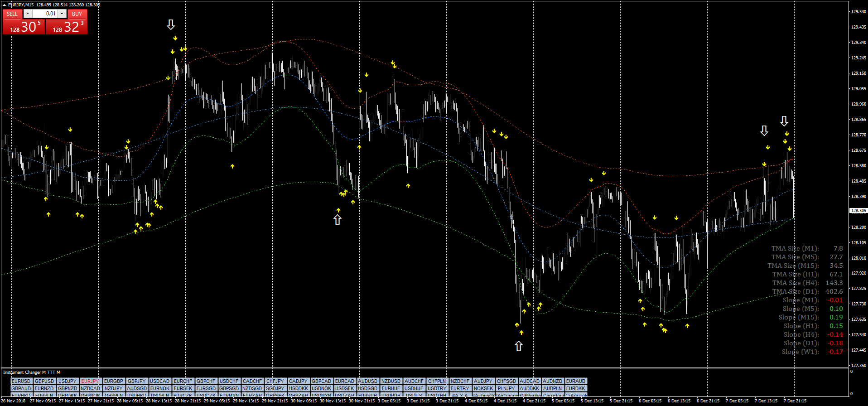
Task: Pick the AUDSGD button
Action: click(136, 388)
